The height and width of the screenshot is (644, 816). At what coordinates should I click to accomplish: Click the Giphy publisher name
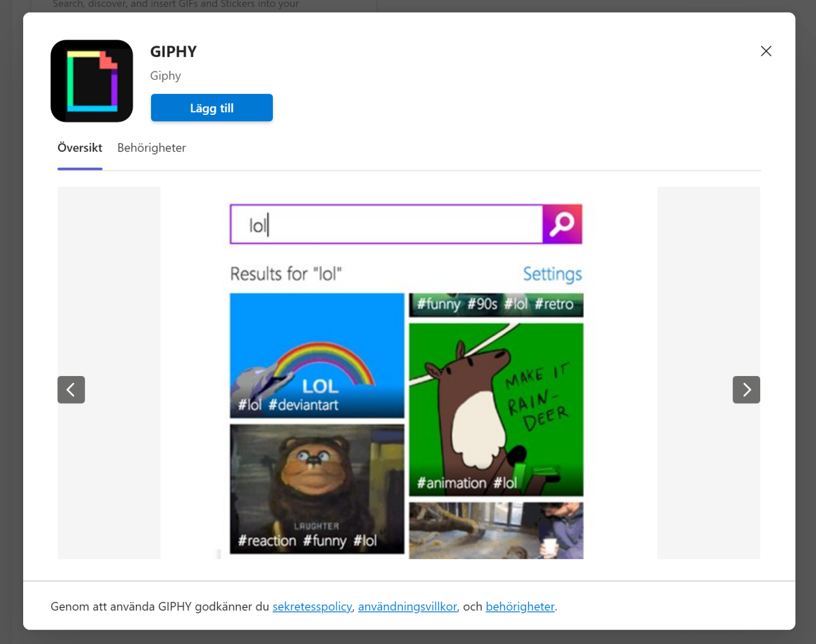coord(165,76)
